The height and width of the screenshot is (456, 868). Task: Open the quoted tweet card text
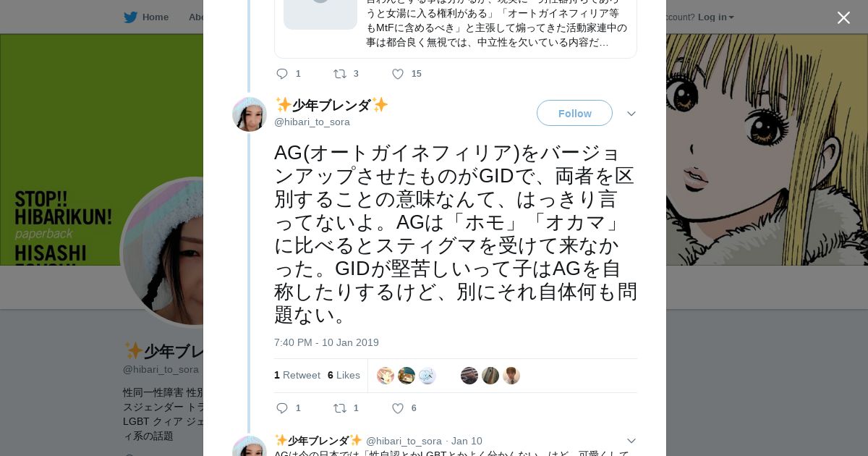click(x=496, y=29)
